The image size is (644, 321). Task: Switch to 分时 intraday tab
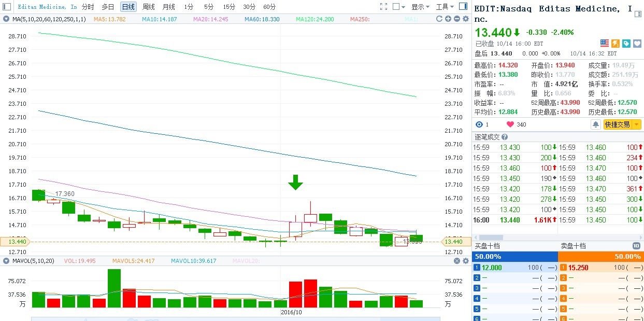click(x=88, y=7)
